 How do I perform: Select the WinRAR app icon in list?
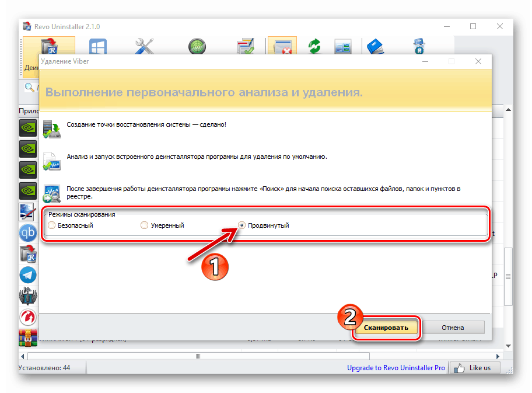(28, 338)
